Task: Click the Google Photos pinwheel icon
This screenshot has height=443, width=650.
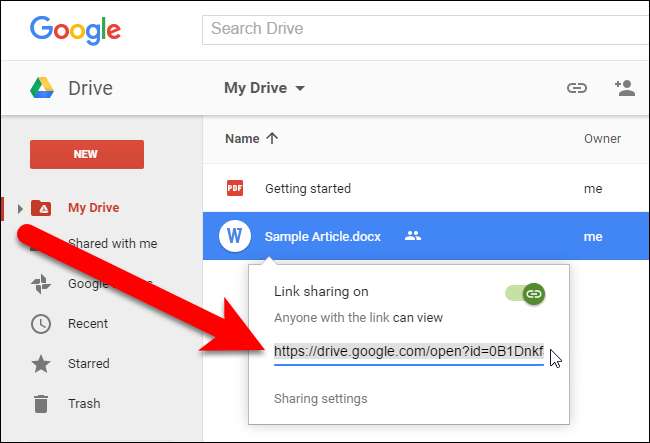Action: tap(41, 284)
